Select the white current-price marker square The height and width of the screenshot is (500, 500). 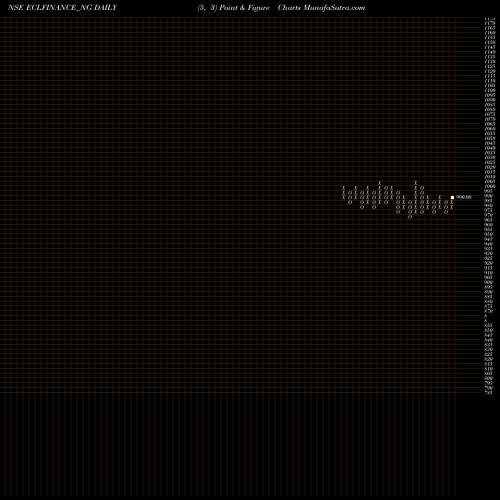(452, 197)
